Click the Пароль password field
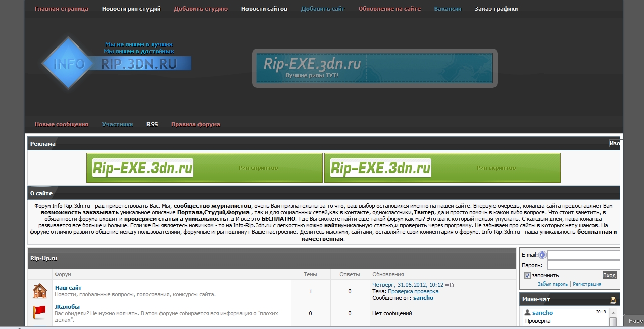The width and height of the screenshot is (644, 329). (x=583, y=265)
